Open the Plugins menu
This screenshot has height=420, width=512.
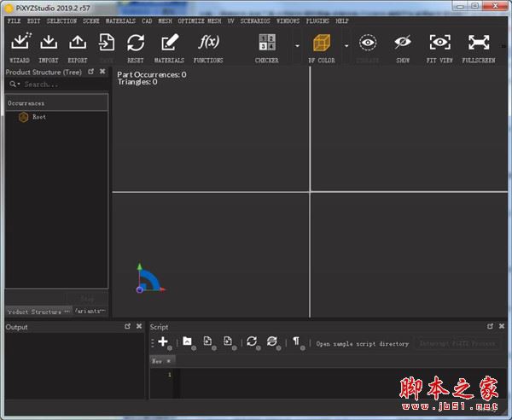pyautogui.click(x=317, y=20)
